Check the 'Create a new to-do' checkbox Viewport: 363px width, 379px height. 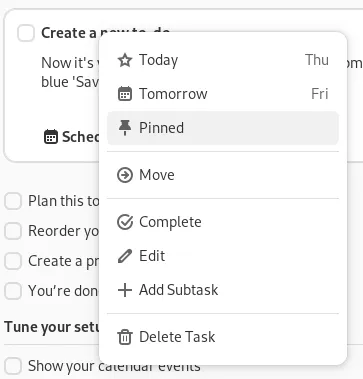point(26,33)
